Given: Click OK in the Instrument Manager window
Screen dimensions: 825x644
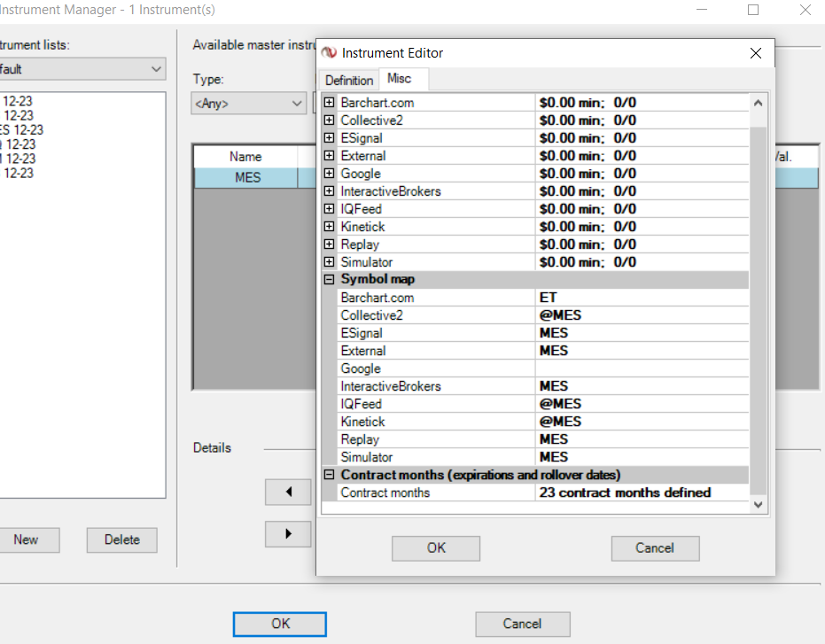Looking at the screenshot, I should tap(280, 624).
